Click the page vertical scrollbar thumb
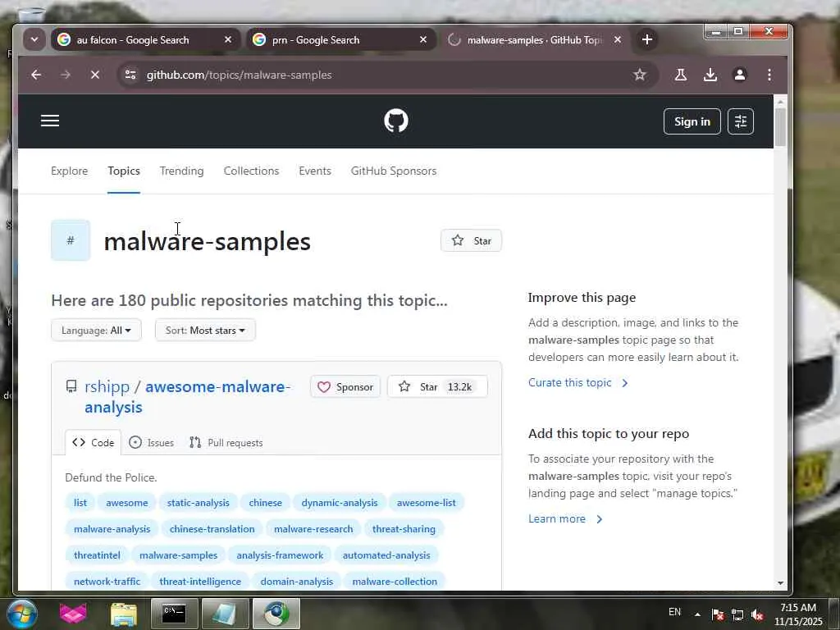 pyautogui.click(x=781, y=126)
